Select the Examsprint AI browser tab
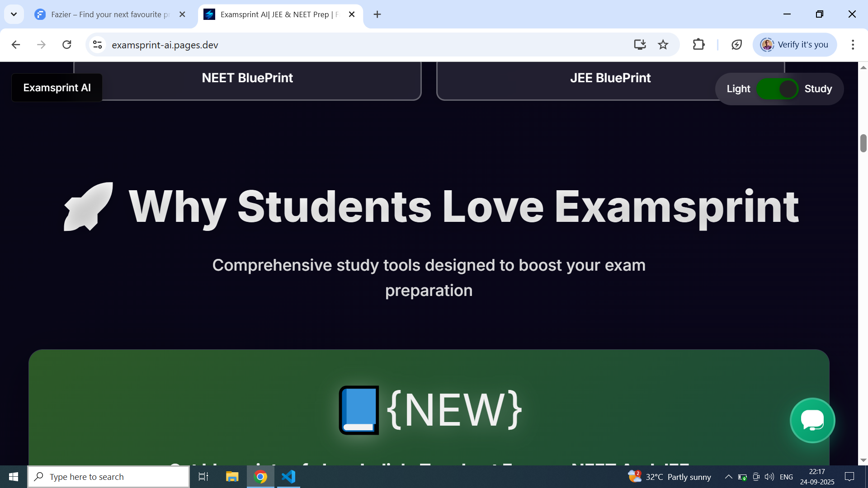Image resolution: width=868 pixels, height=488 pixels. (280, 14)
